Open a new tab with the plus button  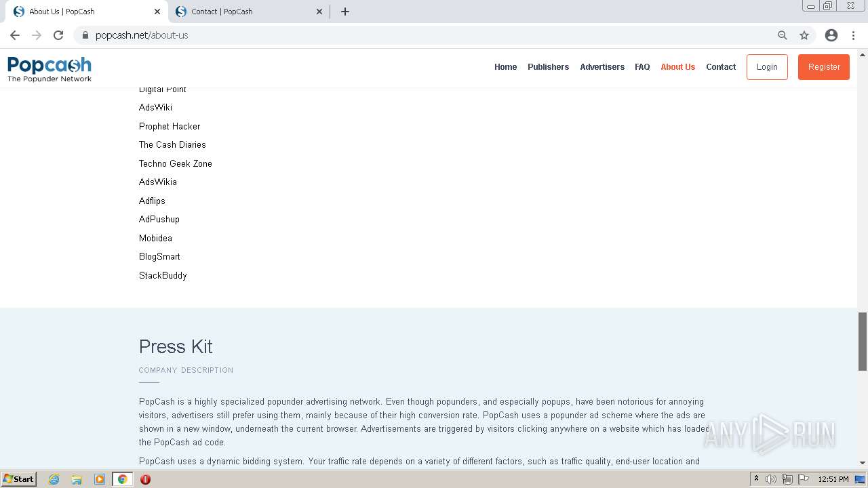(x=345, y=12)
